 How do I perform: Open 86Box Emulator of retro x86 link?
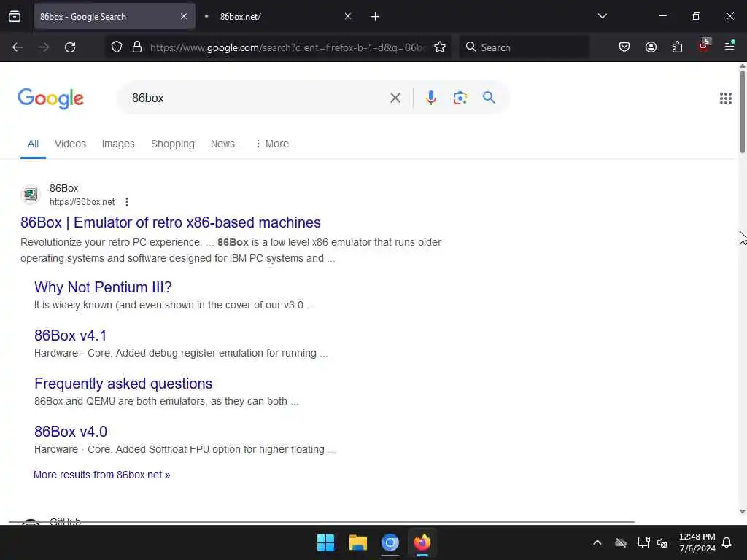pyautogui.click(x=171, y=222)
